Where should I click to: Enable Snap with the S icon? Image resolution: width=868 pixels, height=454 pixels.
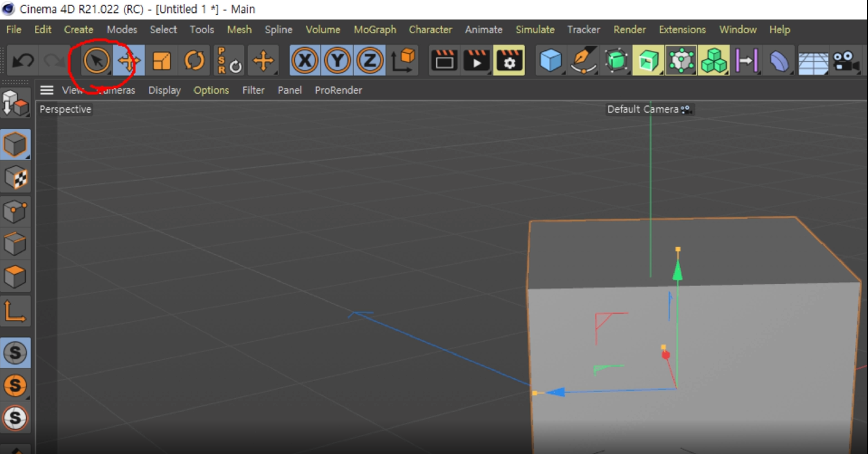(x=15, y=352)
